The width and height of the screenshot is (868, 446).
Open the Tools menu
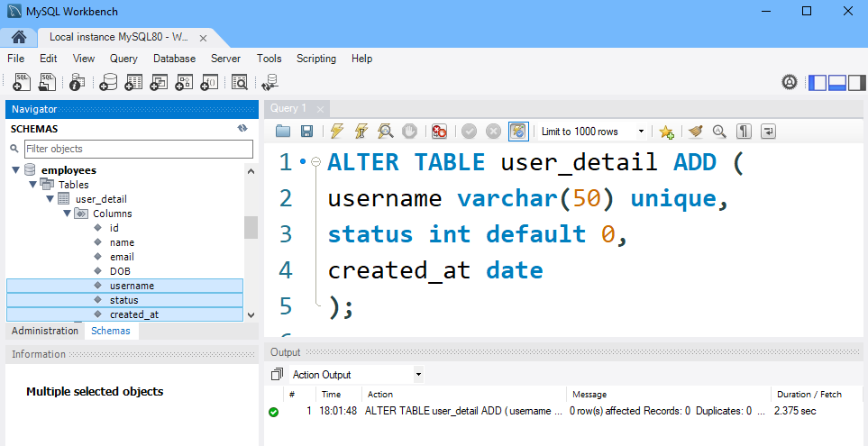pos(269,58)
